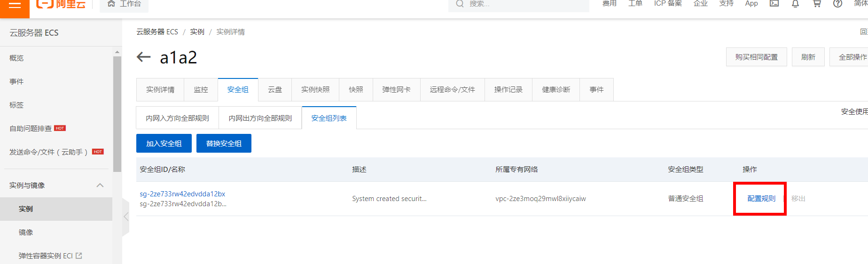868x264 pixels.
Task: Click the sidebar vertical scrollbar
Action: coord(117,114)
